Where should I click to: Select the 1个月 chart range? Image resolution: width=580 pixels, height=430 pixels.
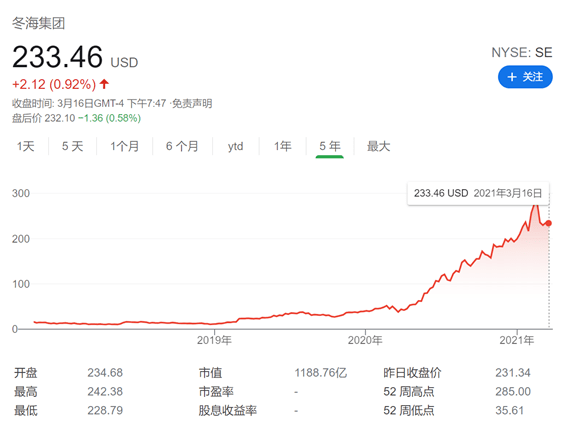125,146
